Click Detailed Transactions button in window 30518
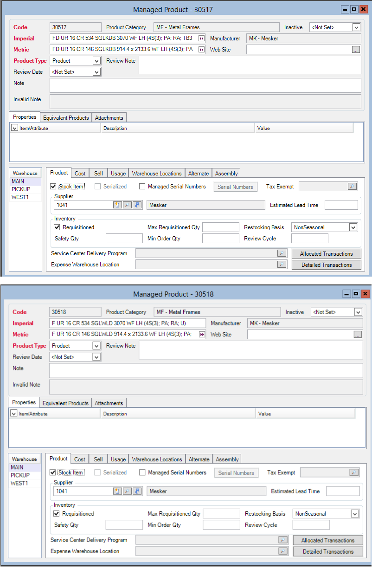This screenshot has width=372, height=588. (328, 552)
